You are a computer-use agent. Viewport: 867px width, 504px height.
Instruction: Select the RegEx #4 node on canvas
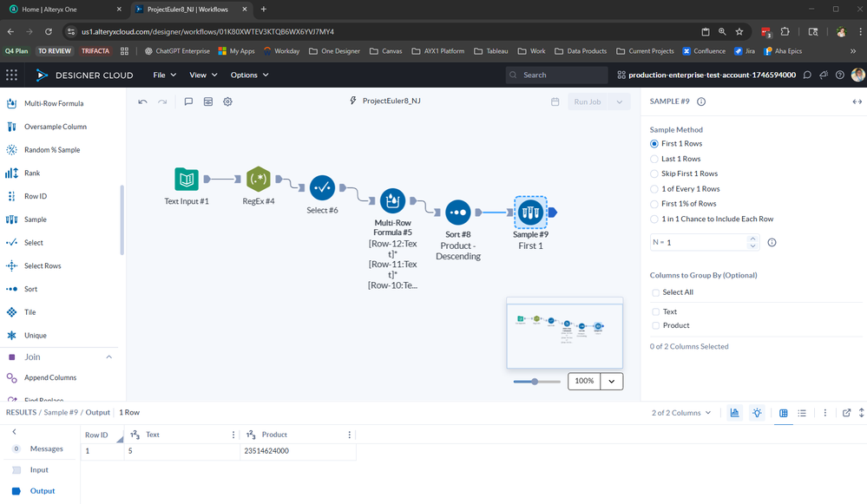tap(259, 179)
